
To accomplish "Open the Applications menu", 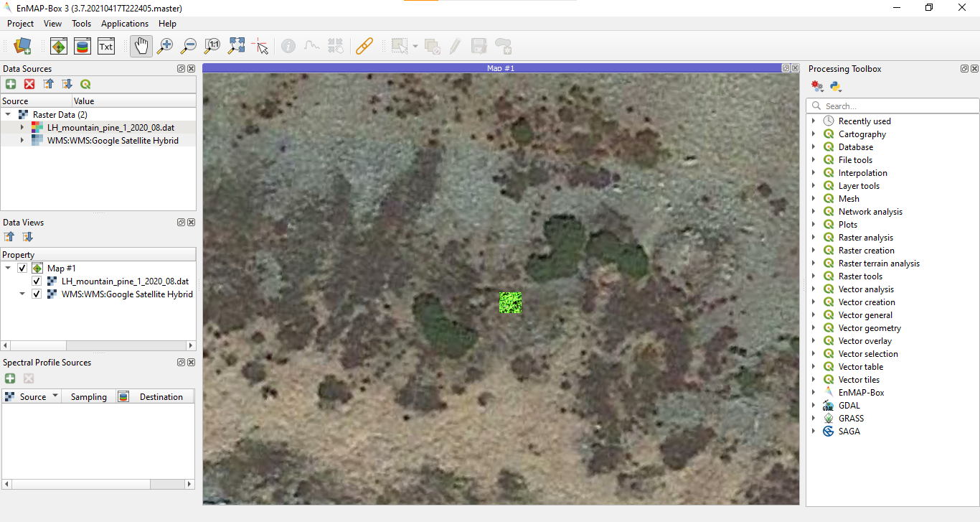I will [125, 23].
